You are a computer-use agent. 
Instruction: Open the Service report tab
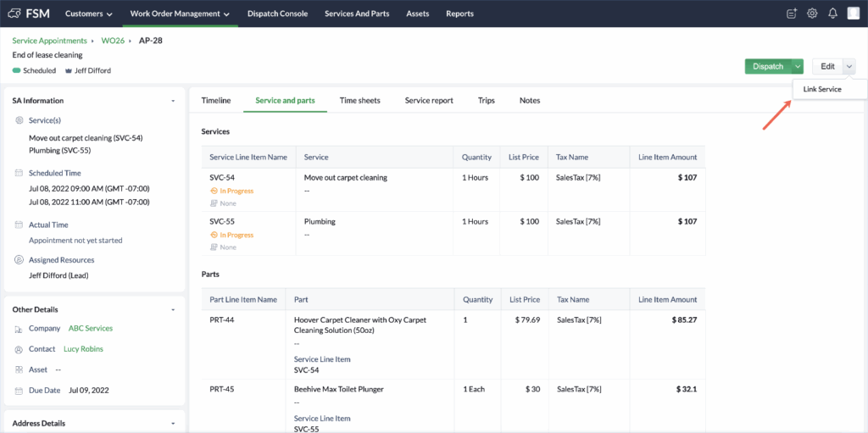point(428,100)
